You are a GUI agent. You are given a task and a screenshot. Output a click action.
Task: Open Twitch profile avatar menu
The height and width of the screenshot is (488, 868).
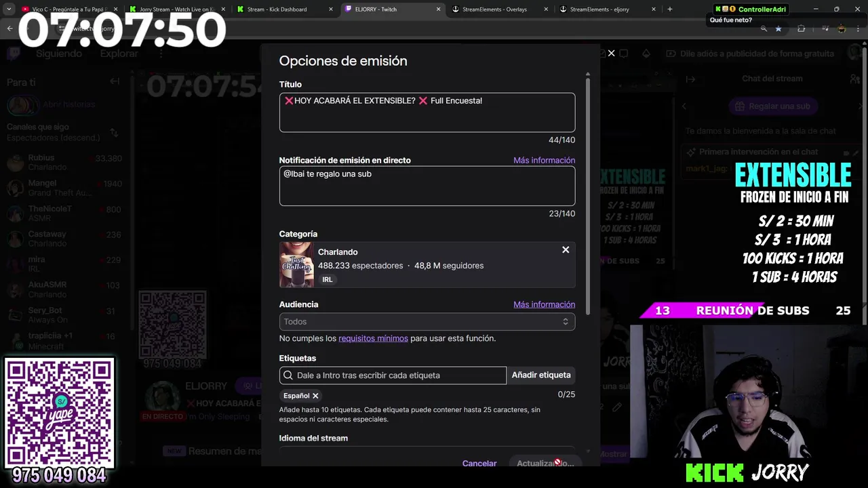pos(853,54)
